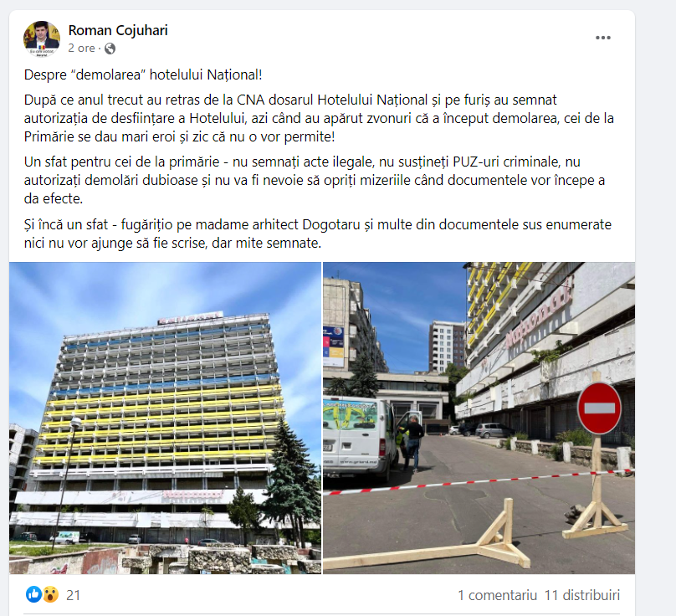Open the "2 ore" timestamp link
Screen dimensions: 676x616
(x=81, y=48)
